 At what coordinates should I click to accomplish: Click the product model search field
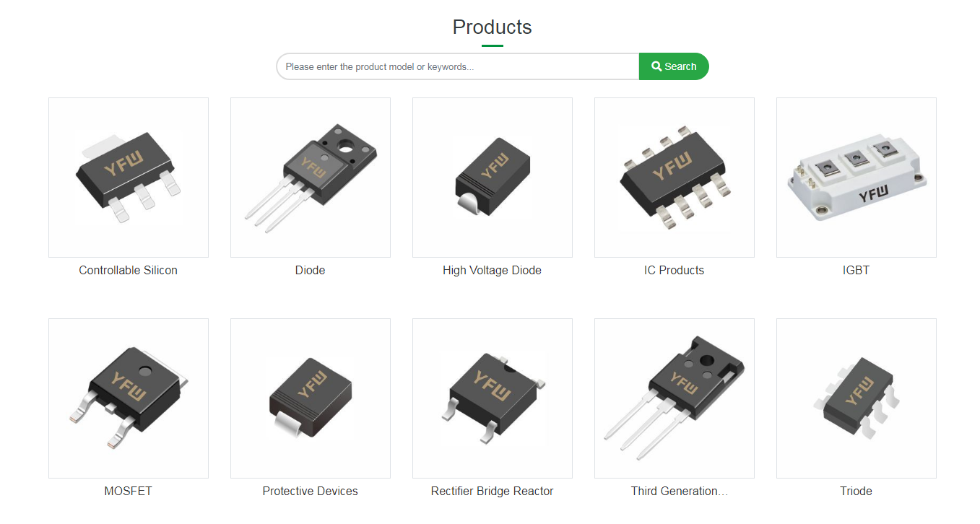tap(458, 66)
